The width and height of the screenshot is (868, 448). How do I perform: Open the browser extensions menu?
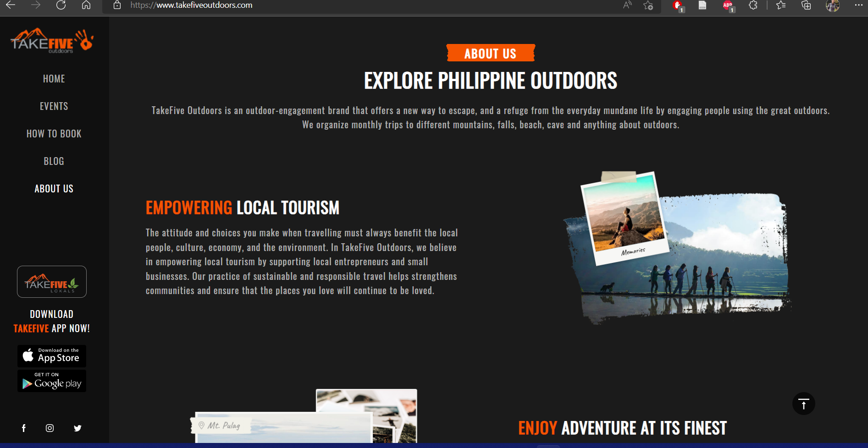(x=753, y=6)
